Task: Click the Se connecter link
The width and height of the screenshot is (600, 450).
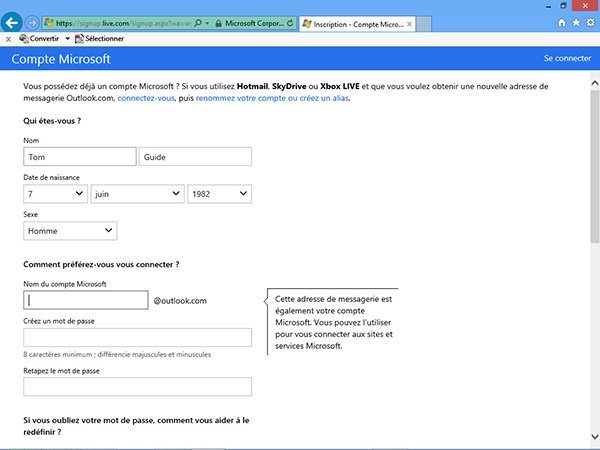Action: [567, 58]
